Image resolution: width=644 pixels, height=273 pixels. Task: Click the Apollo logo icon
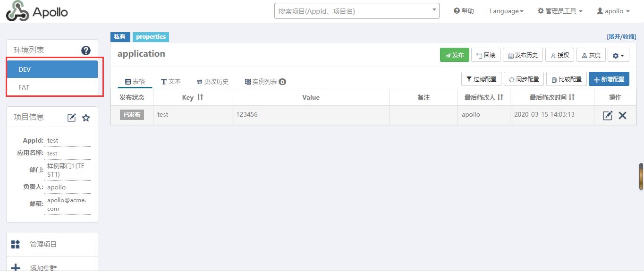pos(17,11)
